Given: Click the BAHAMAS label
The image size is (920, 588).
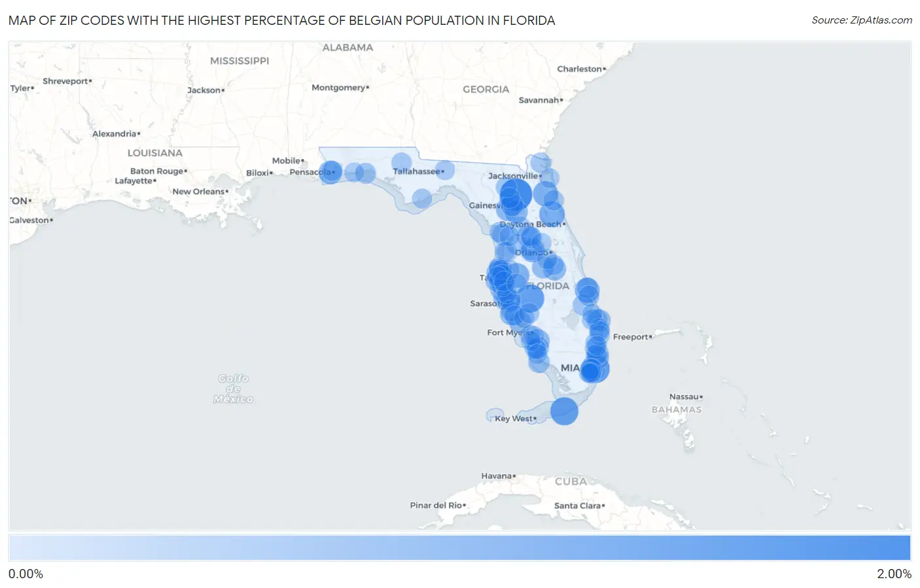Looking at the screenshot, I should coord(677,410).
